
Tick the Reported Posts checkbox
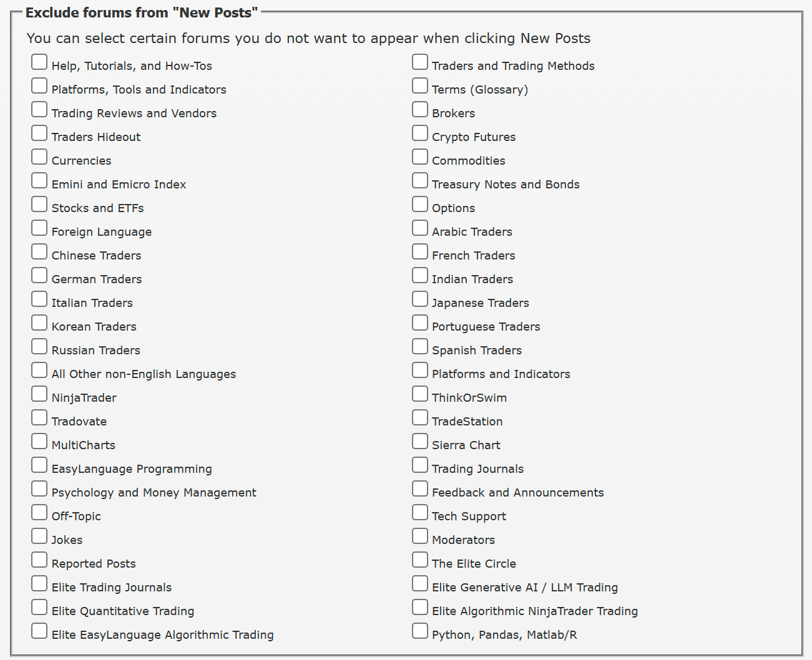click(x=39, y=560)
